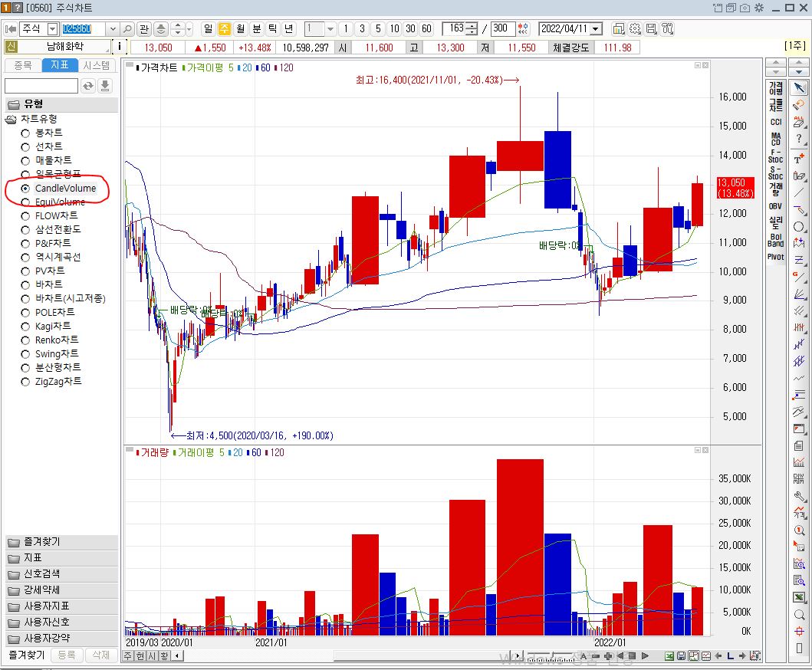
Task: Add the Bol Band indicator
Action: pyautogui.click(x=776, y=240)
